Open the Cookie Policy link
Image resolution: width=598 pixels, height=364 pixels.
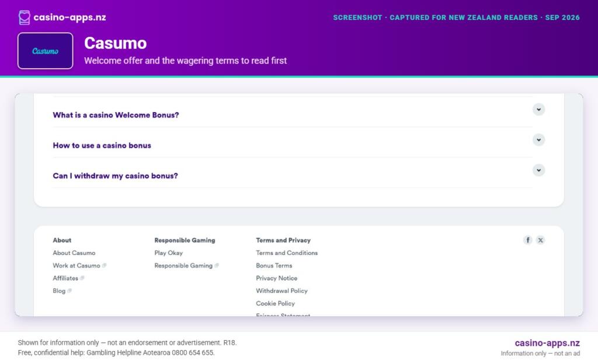coord(276,303)
